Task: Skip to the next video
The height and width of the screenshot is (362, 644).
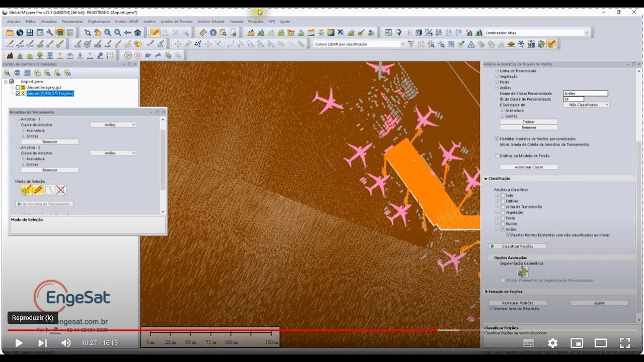Action: coord(42,343)
